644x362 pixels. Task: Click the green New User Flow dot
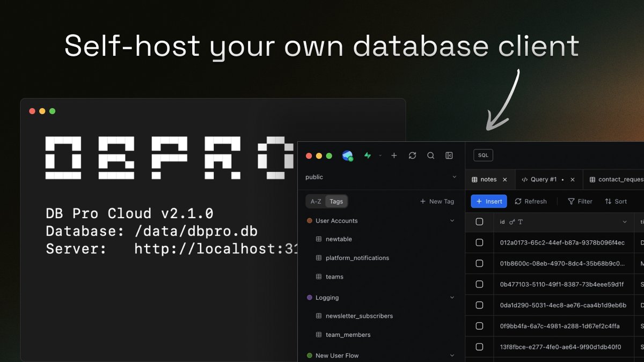309,356
